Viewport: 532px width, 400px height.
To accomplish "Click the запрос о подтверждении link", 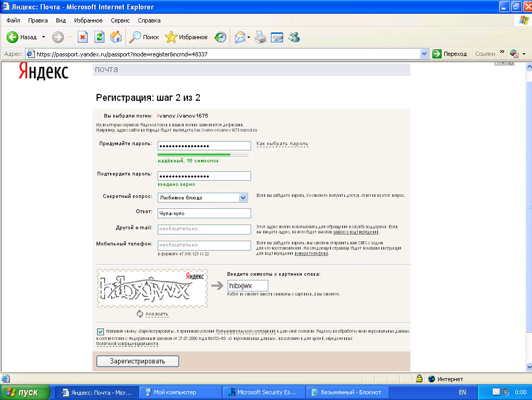I will [356, 232].
